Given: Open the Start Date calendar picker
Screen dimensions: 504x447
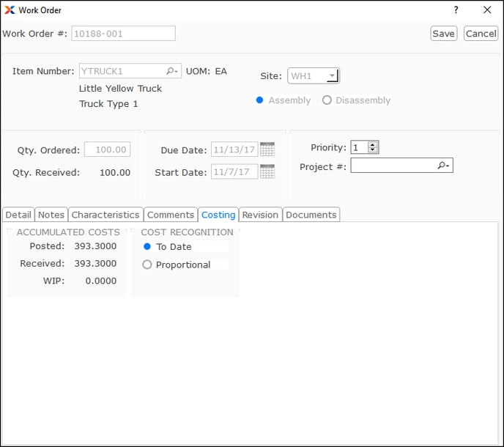Looking at the screenshot, I should click(267, 172).
